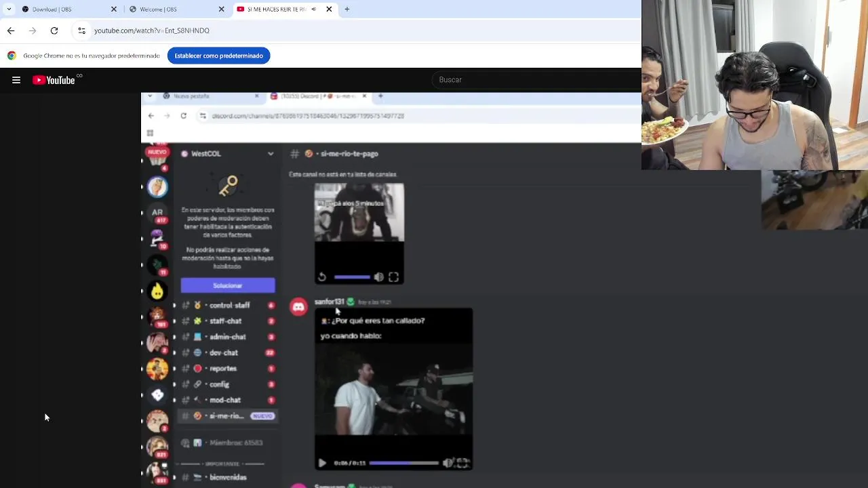Image resolution: width=868 pixels, height=488 pixels.
Task: Open Chrome's tab search dropdown arrow
Action: click(x=9, y=9)
